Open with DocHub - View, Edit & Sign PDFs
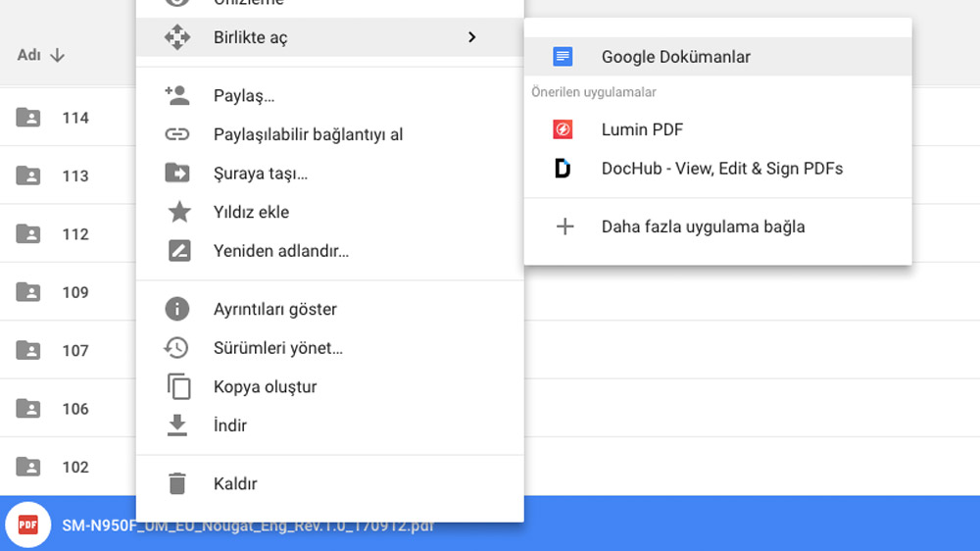 tap(717, 169)
